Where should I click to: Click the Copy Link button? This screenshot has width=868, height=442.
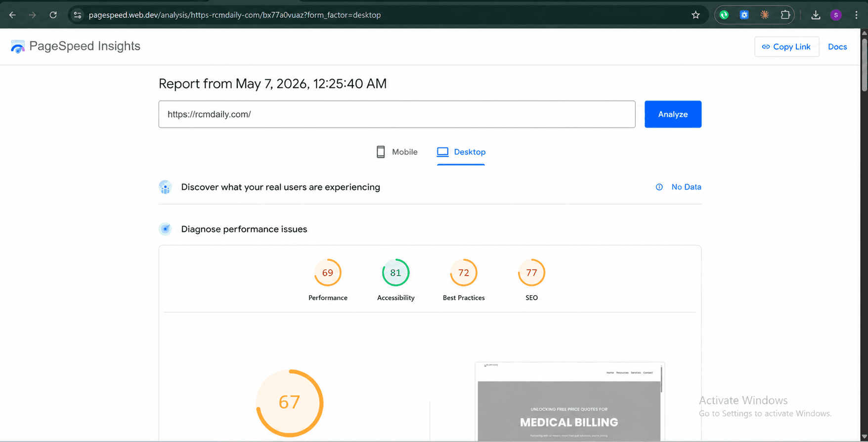pos(786,46)
